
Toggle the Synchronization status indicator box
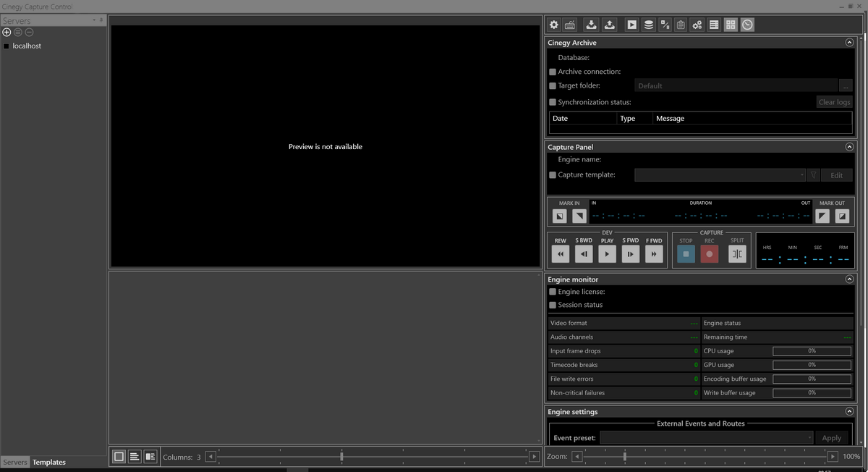click(x=553, y=102)
